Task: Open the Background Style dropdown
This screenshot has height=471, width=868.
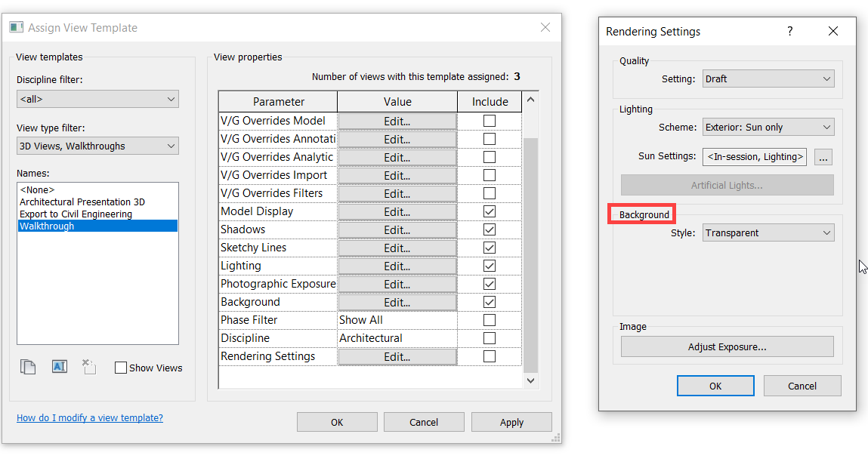Action: [x=768, y=232]
